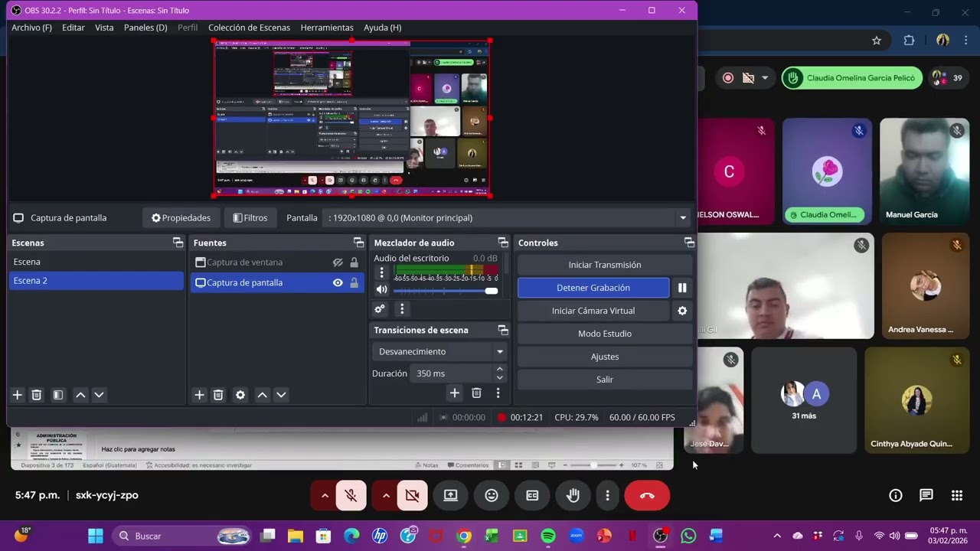Raise hand in the Google Meet call
This screenshot has height=551, width=980.
pyautogui.click(x=573, y=495)
